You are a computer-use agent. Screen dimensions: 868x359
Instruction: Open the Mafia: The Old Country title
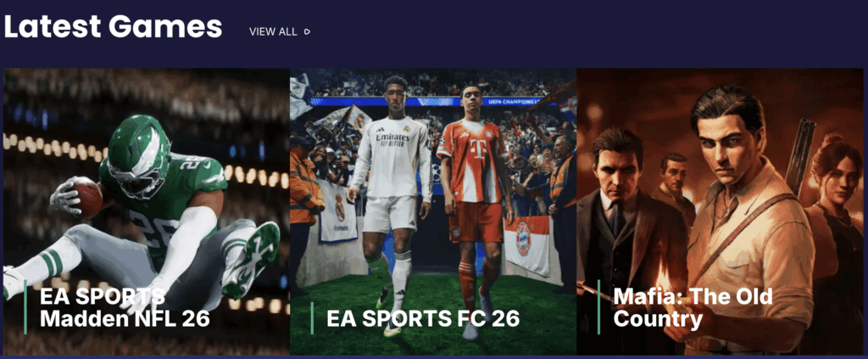point(693,307)
